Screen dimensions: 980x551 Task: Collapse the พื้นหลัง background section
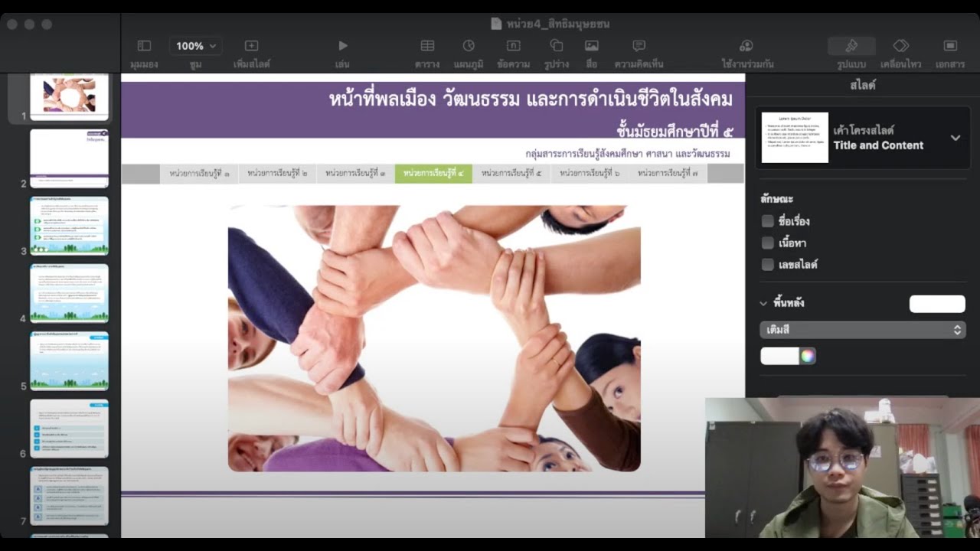763,303
